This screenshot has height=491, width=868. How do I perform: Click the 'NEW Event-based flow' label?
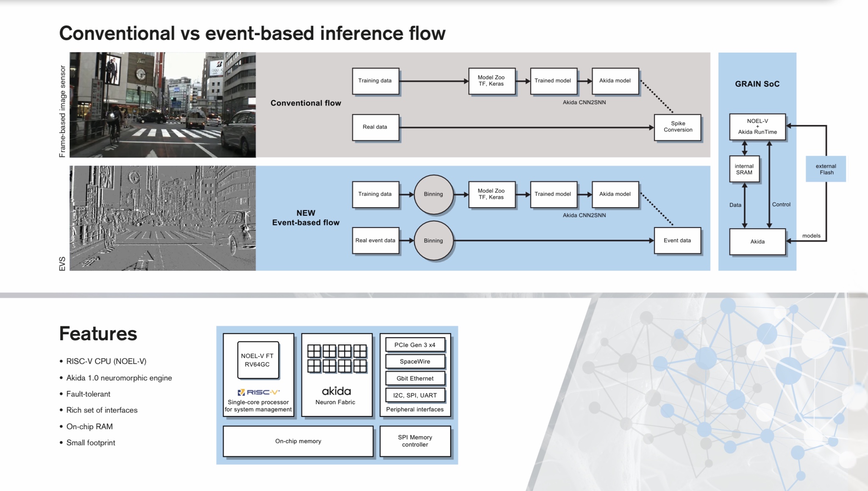point(306,218)
